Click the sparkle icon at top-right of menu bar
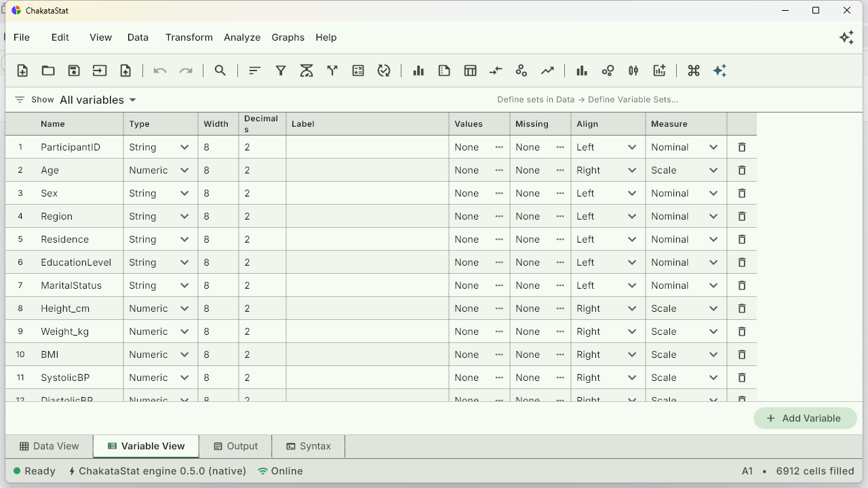This screenshot has width=868, height=488. [x=846, y=37]
